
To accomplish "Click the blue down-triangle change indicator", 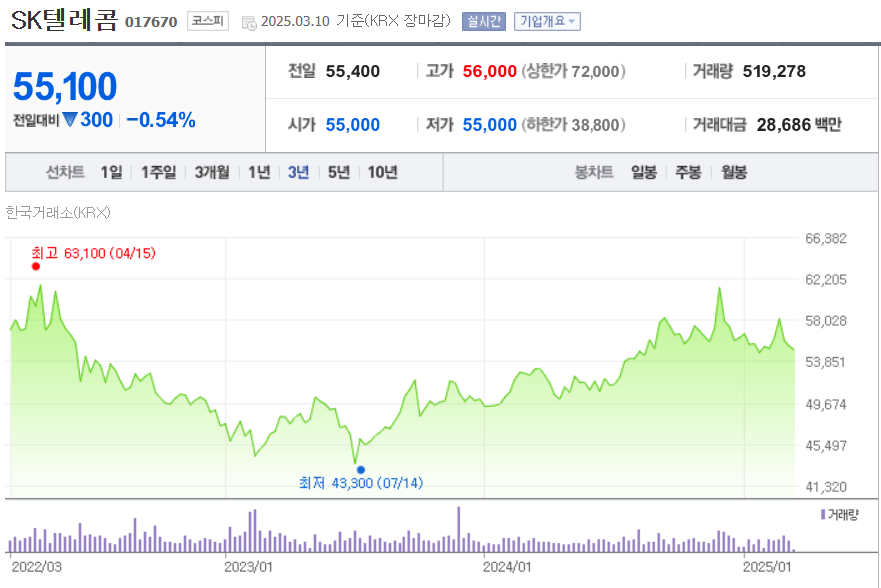I will 70,120.
